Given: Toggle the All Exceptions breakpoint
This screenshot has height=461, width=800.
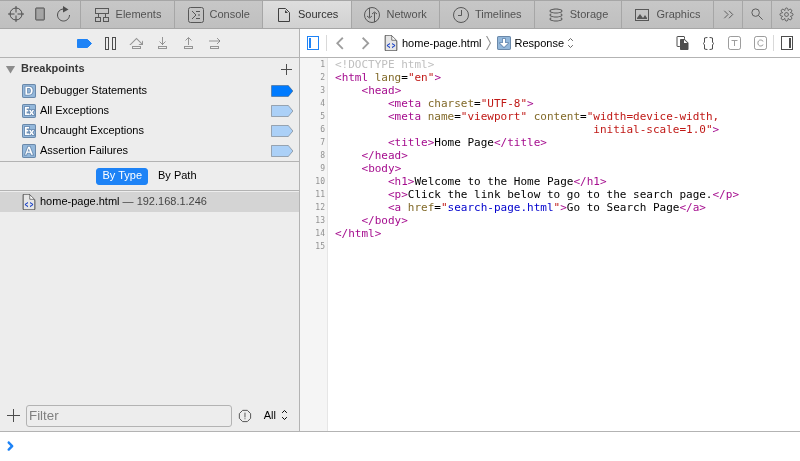Looking at the screenshot, I should point(281,111).
